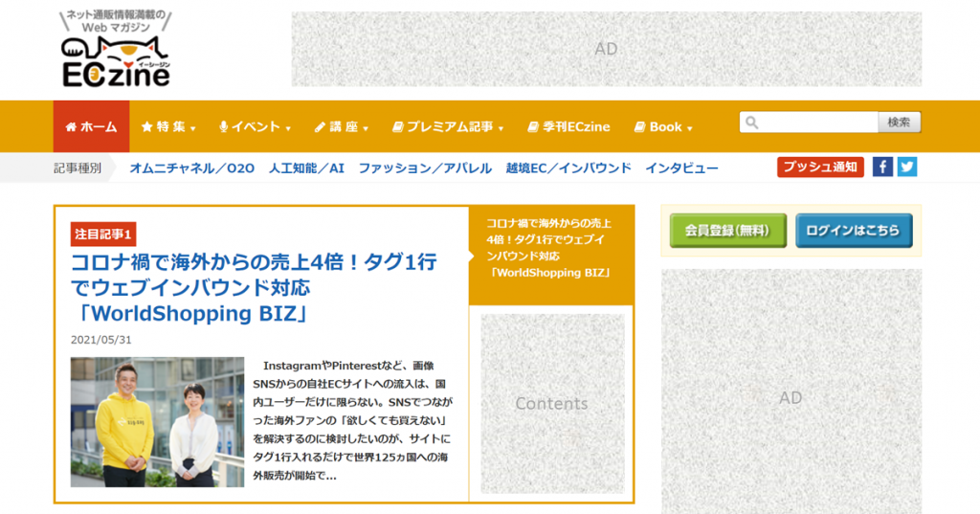Open the Book menu item
The width and height of the screenshot is (980, 514).
click(664, 127)
